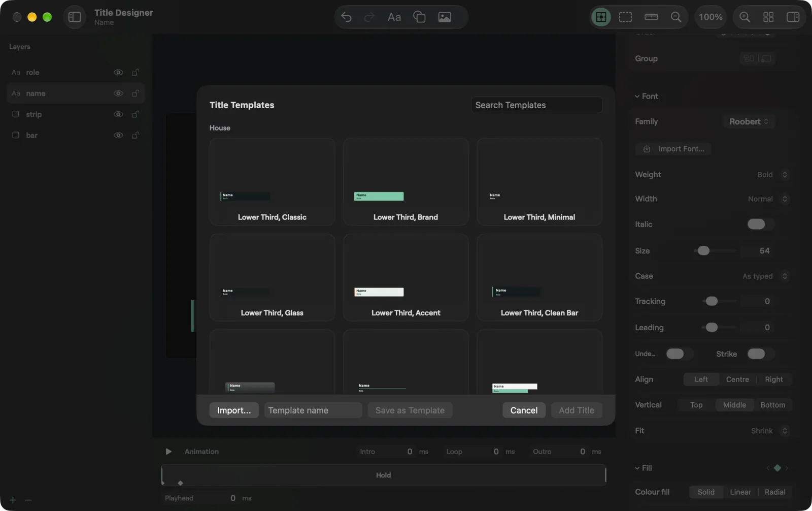The height and width of the screenshot is (511, 812).
Task: Click the lock icon on role layer
Action: tap(136, 72)
